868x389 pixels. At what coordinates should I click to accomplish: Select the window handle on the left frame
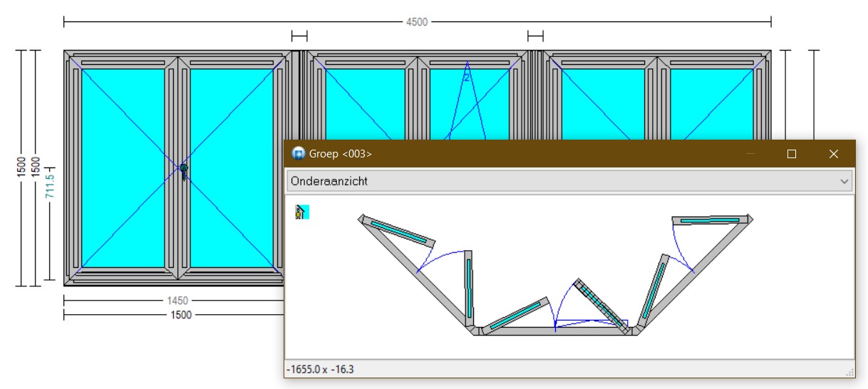[x=184, y=172]
